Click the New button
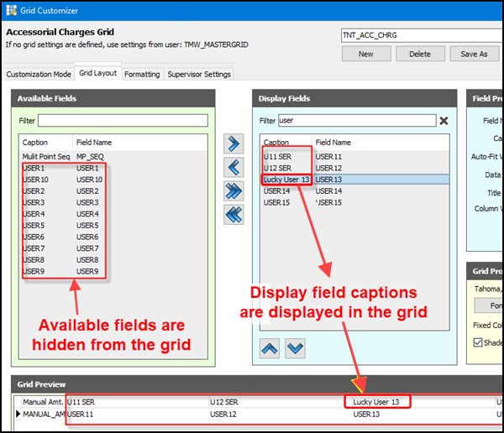 pos(365,54)
